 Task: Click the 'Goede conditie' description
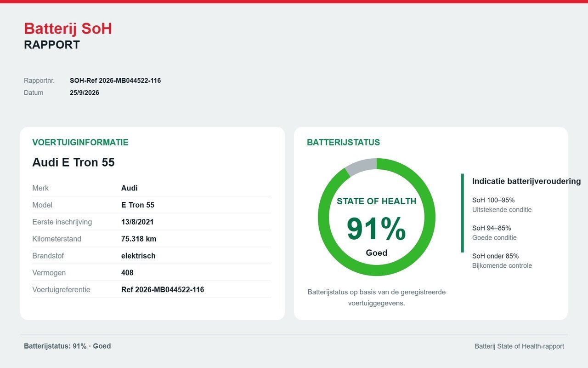pos(494,238)
